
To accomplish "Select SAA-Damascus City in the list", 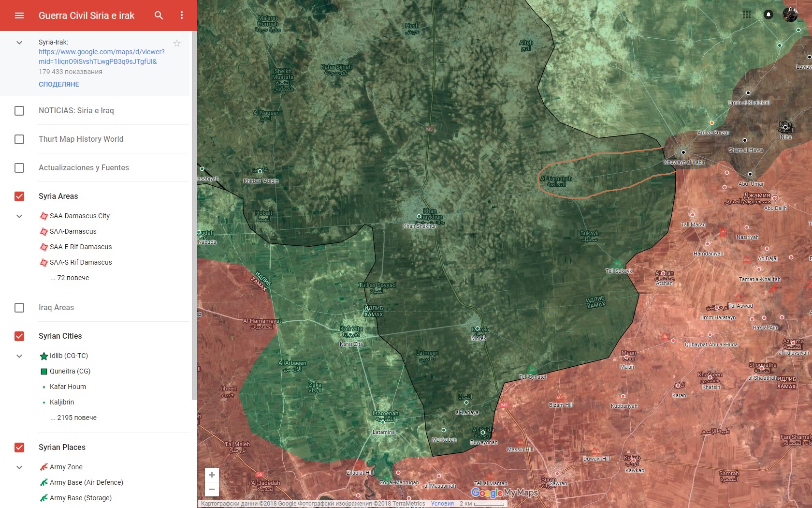I will 80,216.
